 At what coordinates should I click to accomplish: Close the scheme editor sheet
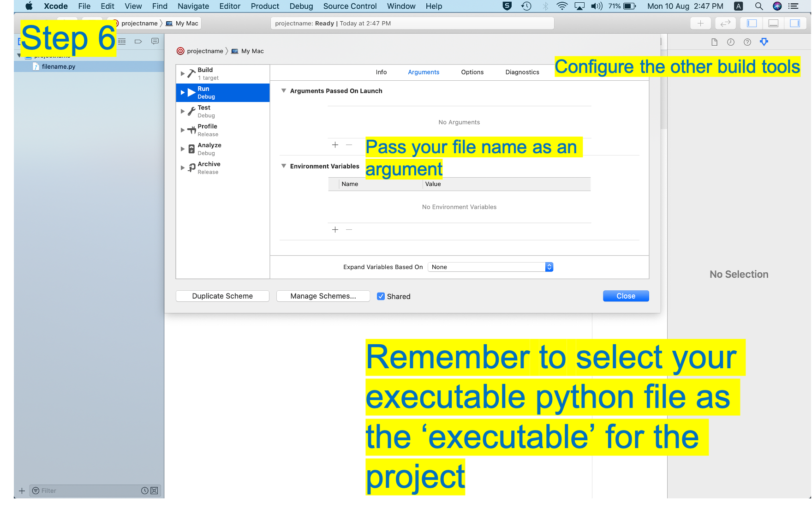626,296
